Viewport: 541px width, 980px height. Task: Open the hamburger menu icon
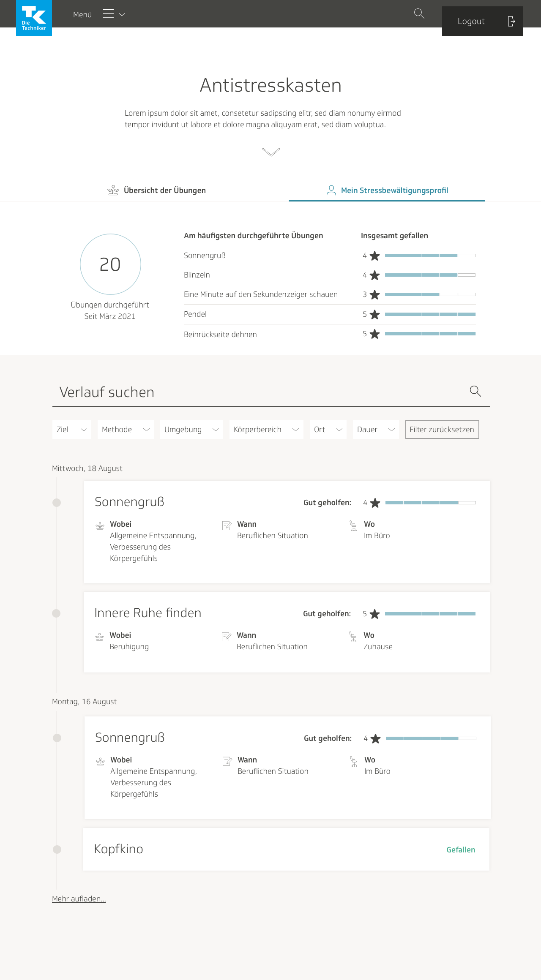(109, 14)
